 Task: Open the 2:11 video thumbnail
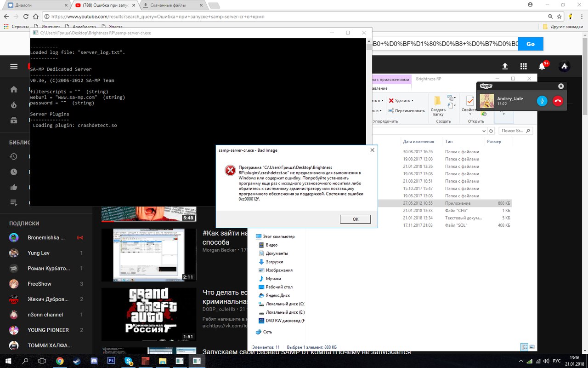[149, 255]
